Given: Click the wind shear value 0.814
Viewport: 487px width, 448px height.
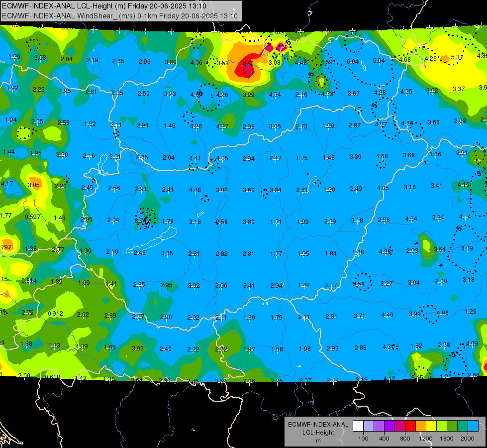Looking at the screenshot, I should click(29, 280).
